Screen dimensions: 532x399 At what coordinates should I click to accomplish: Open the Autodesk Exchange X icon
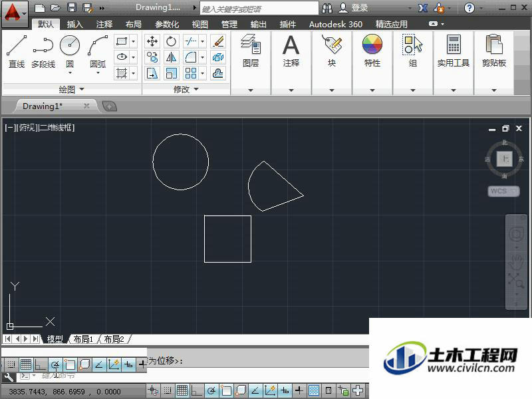tap(423, 8)
